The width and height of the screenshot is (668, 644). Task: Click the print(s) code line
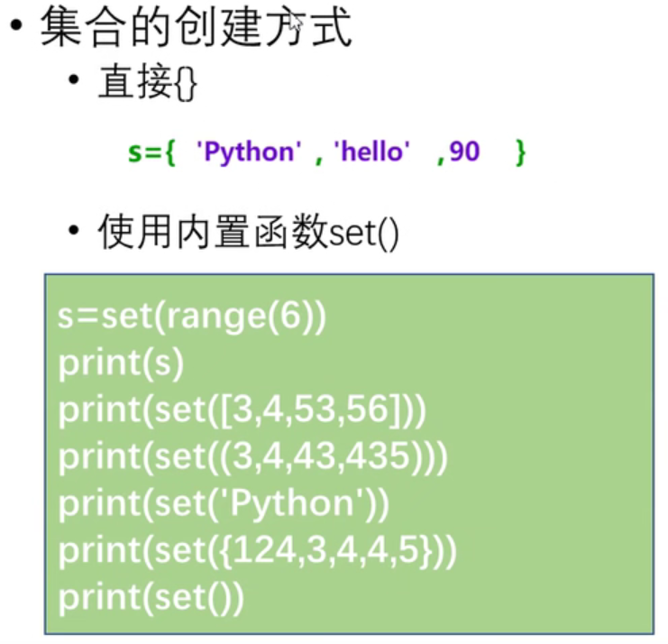point(121,363)
